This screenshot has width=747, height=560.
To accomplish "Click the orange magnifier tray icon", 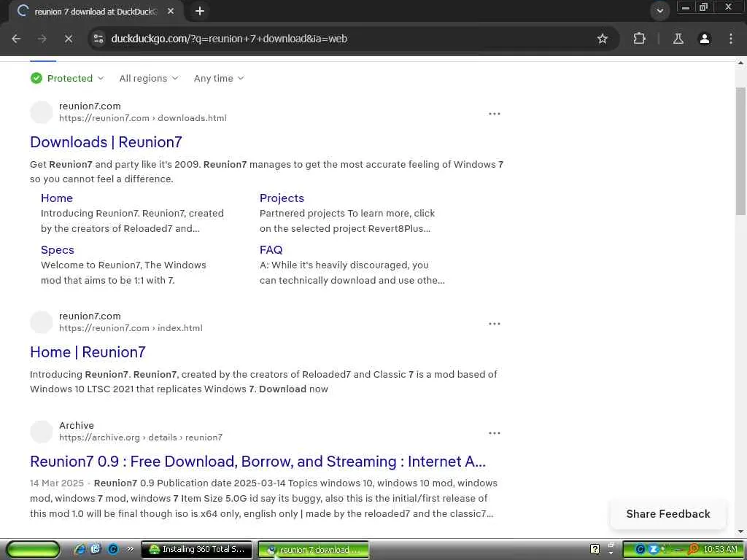I will (x=693, y=550).
